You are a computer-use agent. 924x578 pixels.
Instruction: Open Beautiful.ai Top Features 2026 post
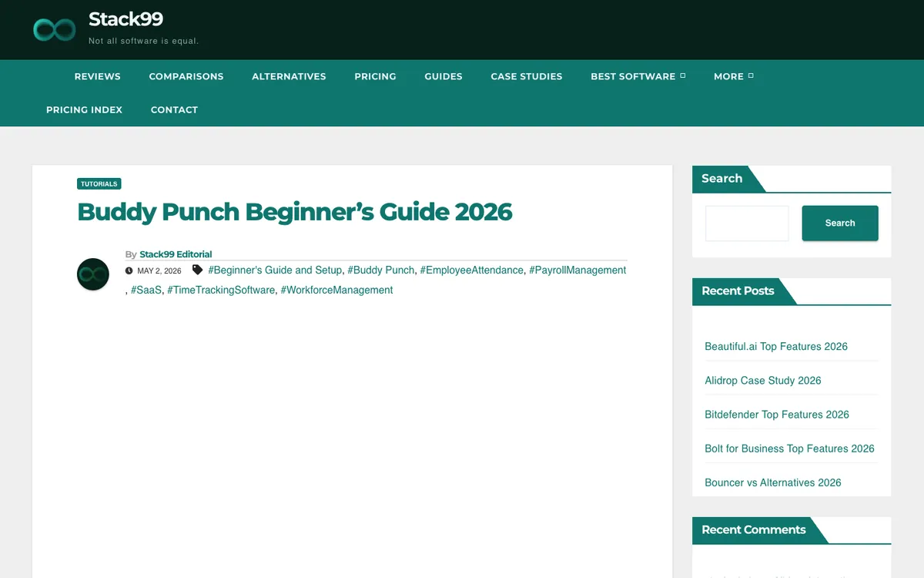[x=776, y=347]
